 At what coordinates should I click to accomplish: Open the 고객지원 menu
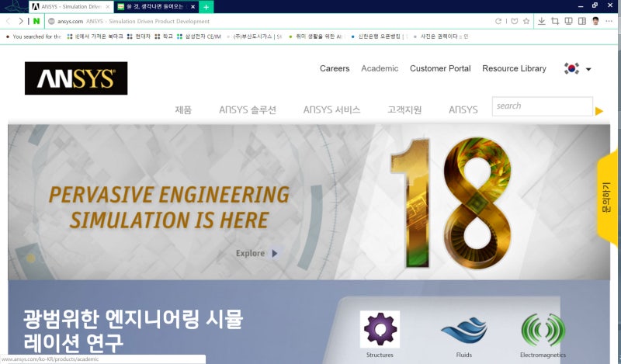pos(404,109)
